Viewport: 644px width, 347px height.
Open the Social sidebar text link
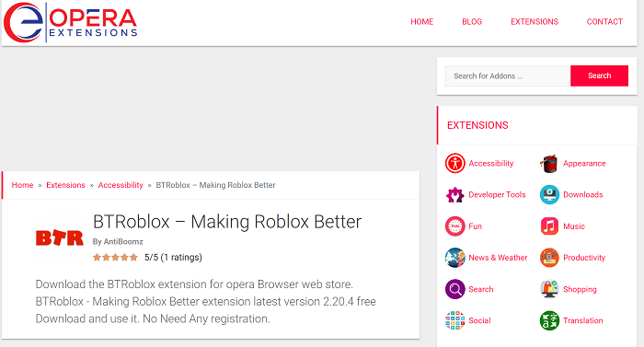coord(479,320)
